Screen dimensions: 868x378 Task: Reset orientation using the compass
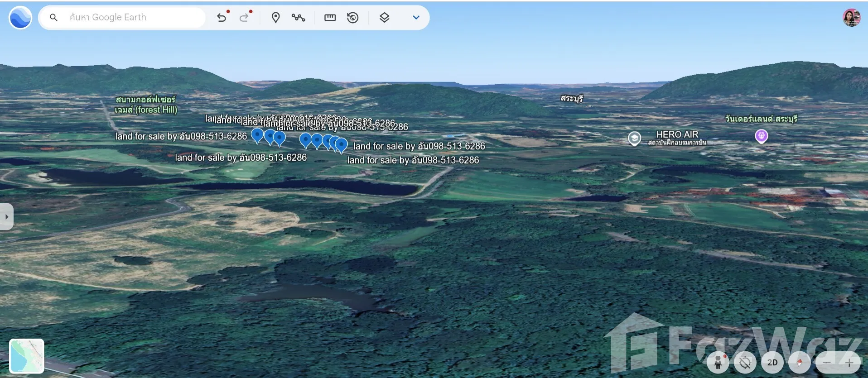tap(800, 363)
